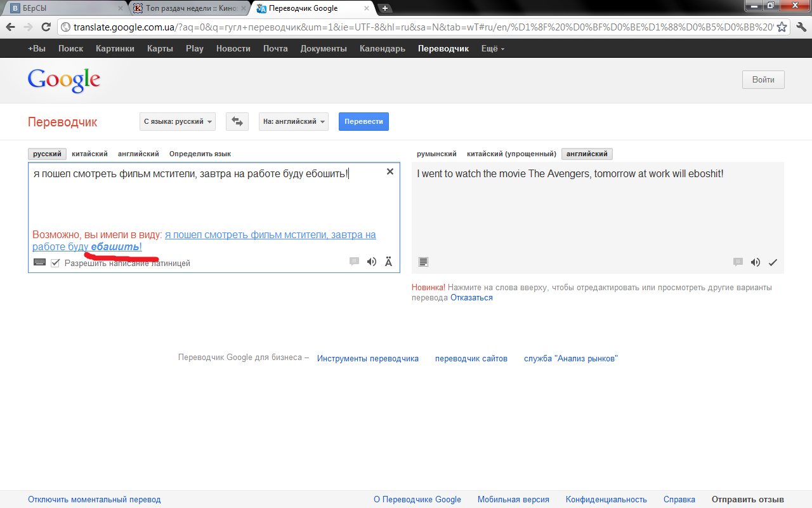This screenshot has width=812, height=508.
Task: Select английский source language tab
Action: [x=138, y=154]
